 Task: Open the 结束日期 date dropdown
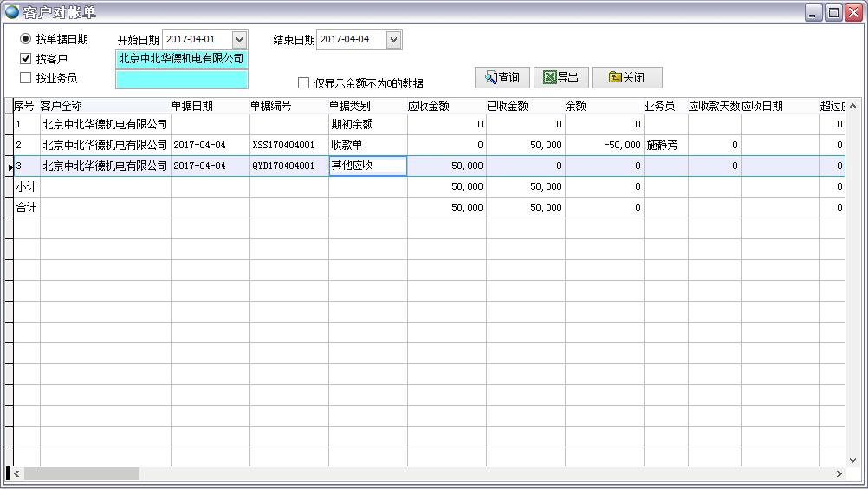(393, 40)
